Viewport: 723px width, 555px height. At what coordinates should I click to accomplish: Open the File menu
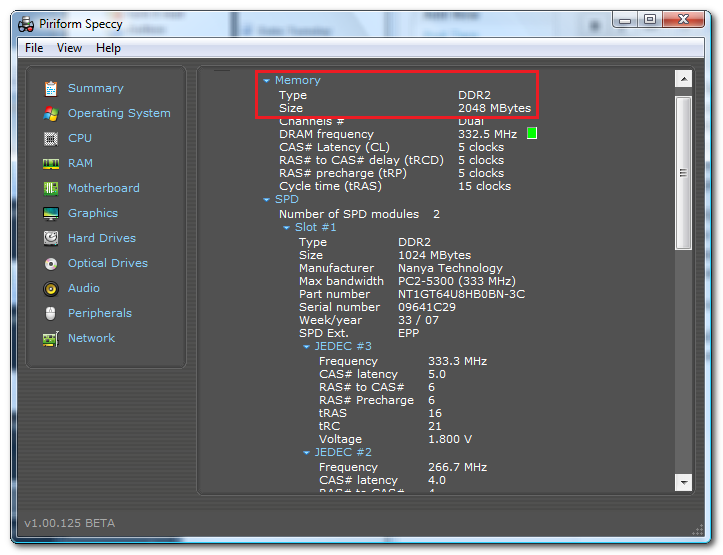click(x=34, y=48)
